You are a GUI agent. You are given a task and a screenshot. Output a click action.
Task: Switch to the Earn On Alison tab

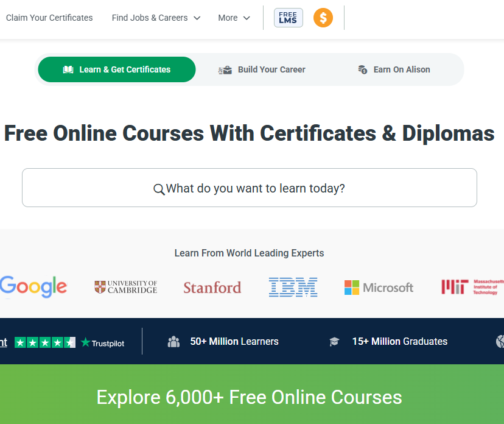(394, 69)
